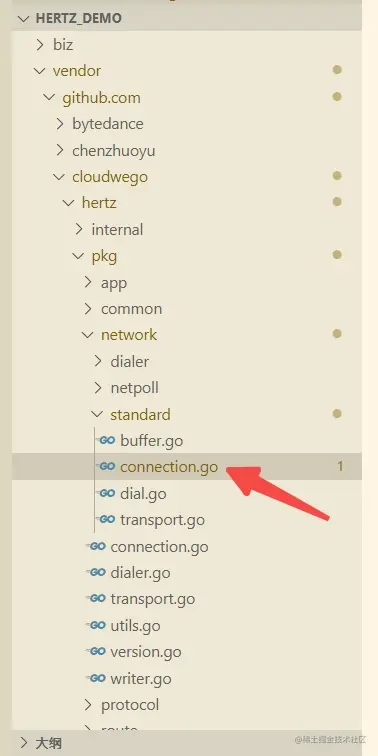The height and width of the screenshot is (756, 378).
Task: Click the modified dot on vendor folder
Action: pyautogui.click(x=337, y=70)
